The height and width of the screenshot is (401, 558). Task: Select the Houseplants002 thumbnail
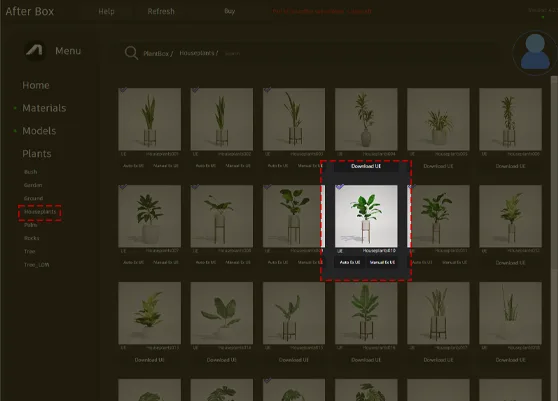(x=222, y=119)
